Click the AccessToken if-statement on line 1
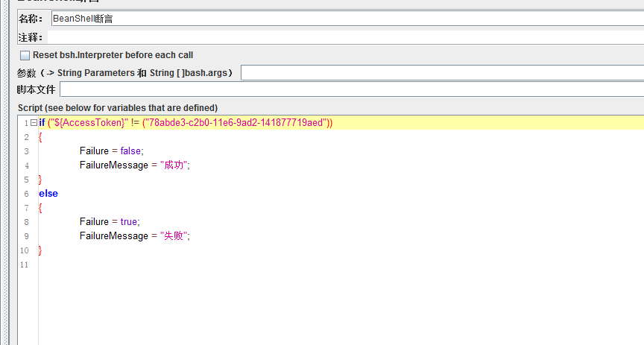This screenshot has width=644, height=345. coord(186,122)
